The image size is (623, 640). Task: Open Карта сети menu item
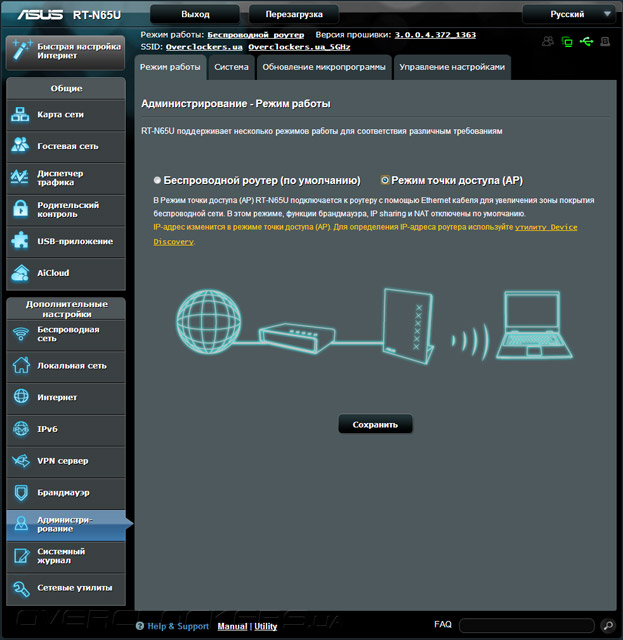click(x=66, y=115)
